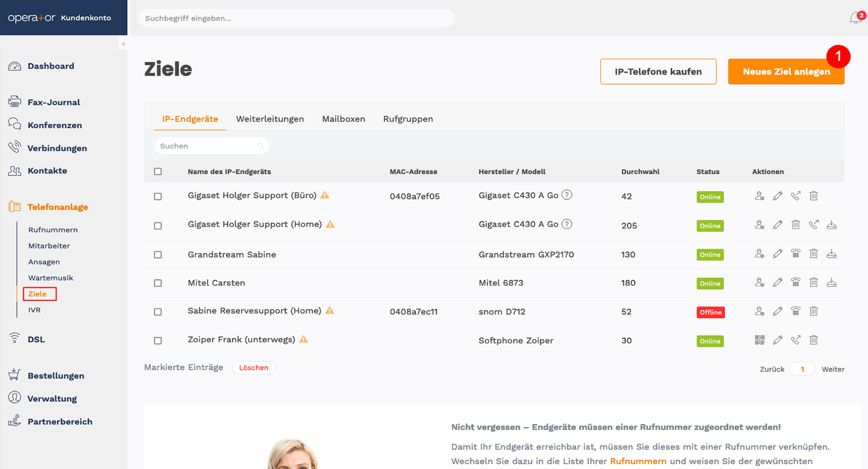Delete Mitel Carsten with trash icon
This screenshot has width=868, height=469.
(814, 282)
